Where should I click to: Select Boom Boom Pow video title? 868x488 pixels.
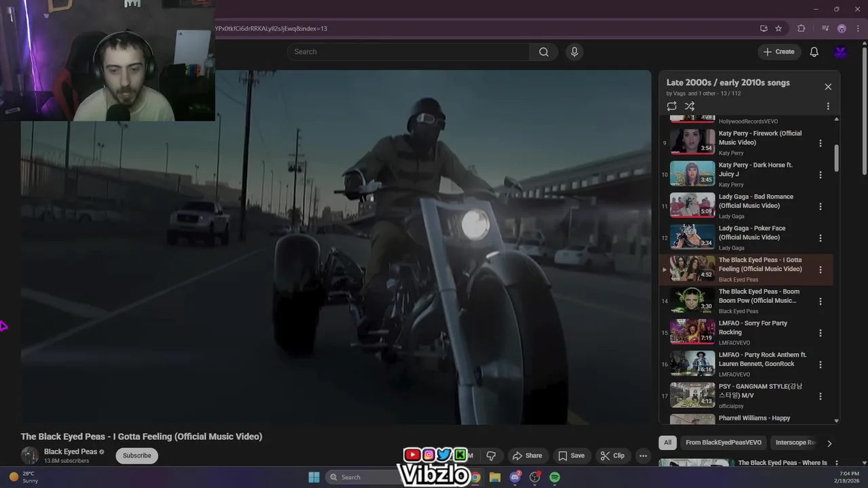(x=759, y=296)
